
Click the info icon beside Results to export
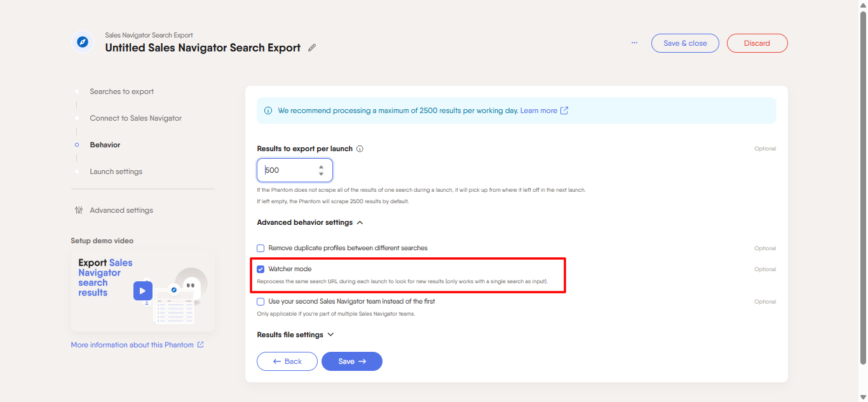click(360, 148)
